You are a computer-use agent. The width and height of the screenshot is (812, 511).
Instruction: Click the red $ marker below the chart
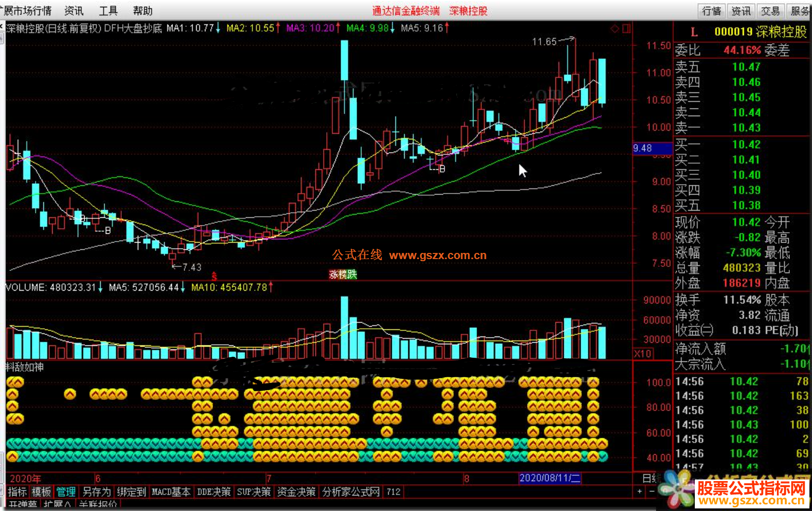[x=214, y=277]
